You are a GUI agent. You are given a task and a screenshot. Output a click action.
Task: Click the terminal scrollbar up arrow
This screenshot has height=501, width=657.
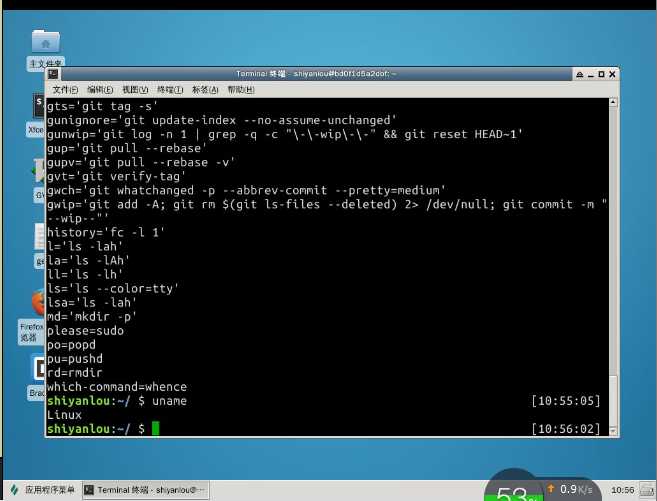coord(613,102)
